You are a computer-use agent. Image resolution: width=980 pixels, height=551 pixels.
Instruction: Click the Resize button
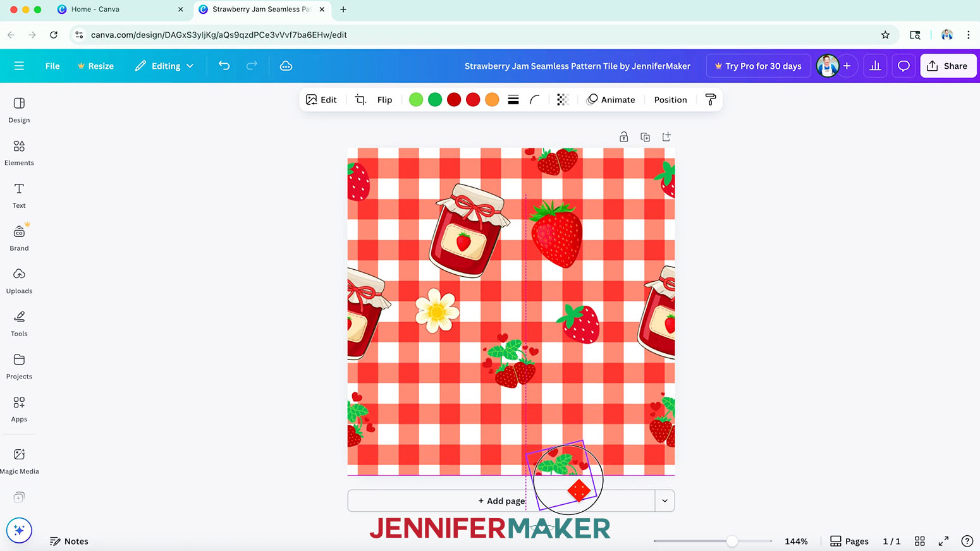click(x=95, y=66)
